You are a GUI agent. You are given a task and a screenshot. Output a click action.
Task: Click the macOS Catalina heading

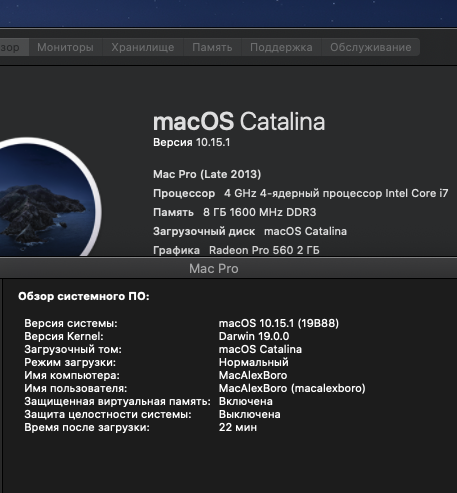coord(239,121)
